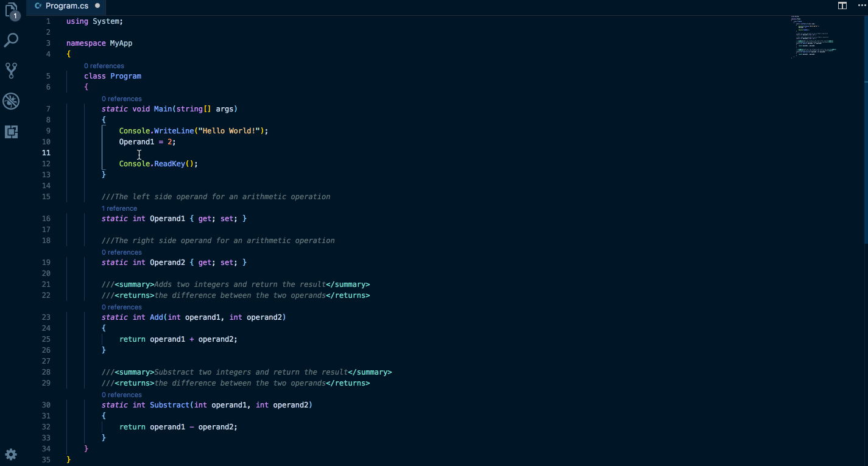This screenshot has width=868, height=466.
Task: Open the Manage gear at bottom left
Action: (11, 454)
